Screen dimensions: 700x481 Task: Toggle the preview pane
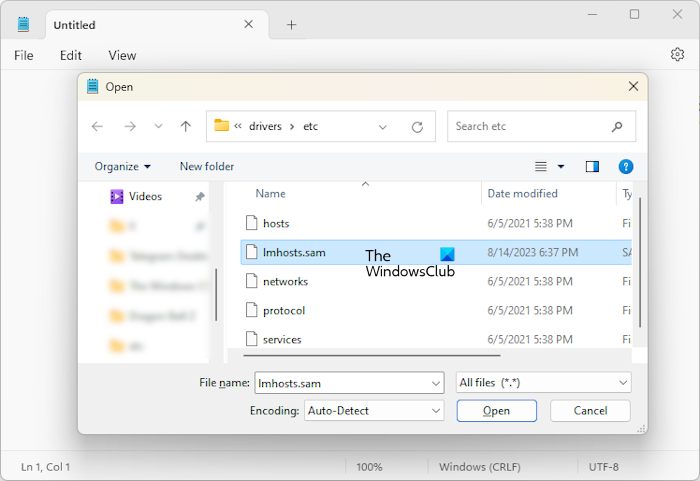click(x=592, y=166)
